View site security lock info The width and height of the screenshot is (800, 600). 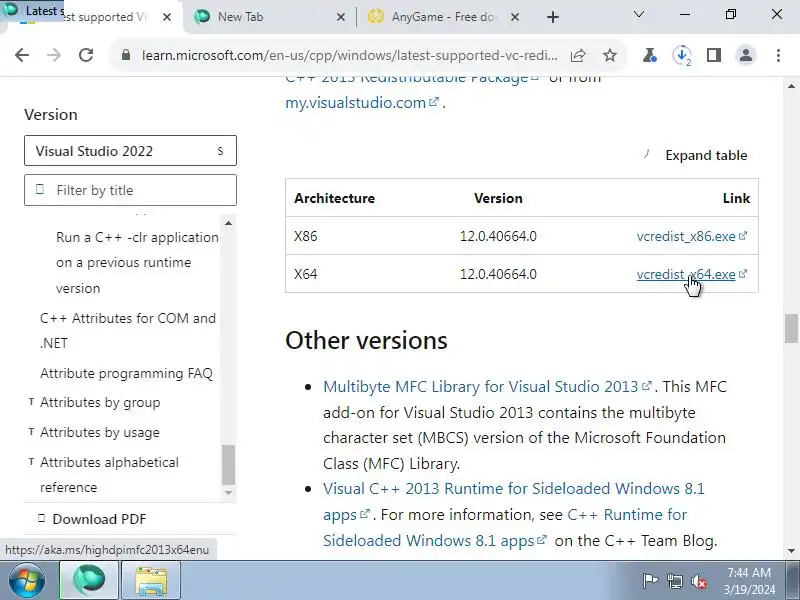(x=126, y=55)
